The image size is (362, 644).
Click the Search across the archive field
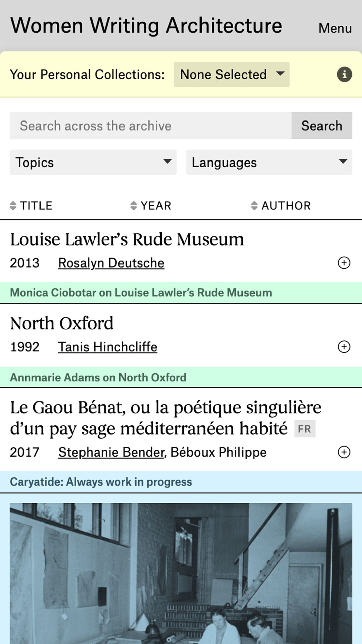pyautogui.click(x=150, y=126)
